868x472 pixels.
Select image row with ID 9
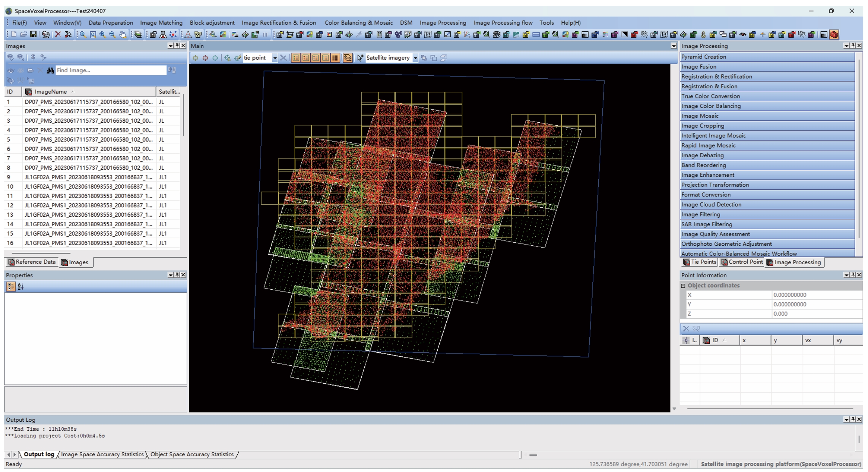(x=92, y=177)
